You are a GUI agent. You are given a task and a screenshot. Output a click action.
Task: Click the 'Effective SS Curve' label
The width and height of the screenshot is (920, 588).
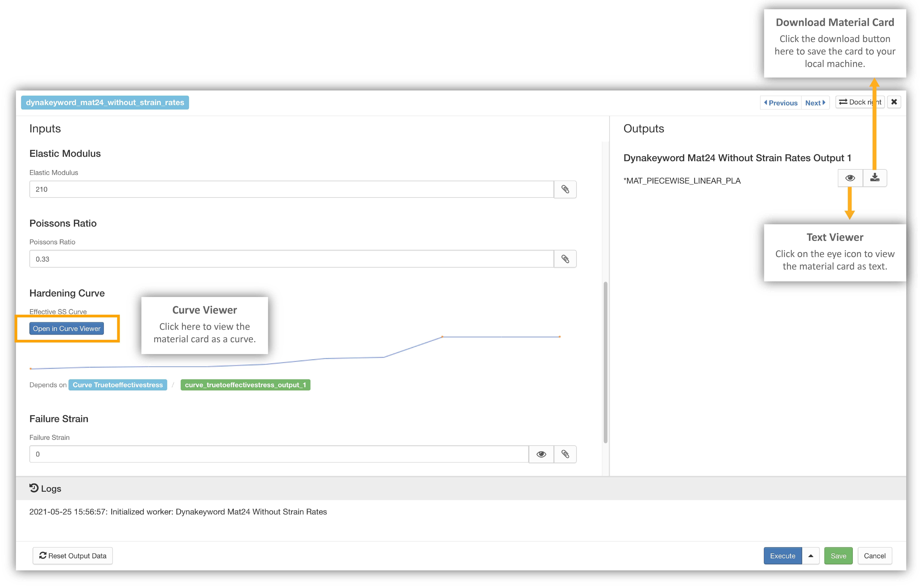pyautogui.click(x=58, y=312)
